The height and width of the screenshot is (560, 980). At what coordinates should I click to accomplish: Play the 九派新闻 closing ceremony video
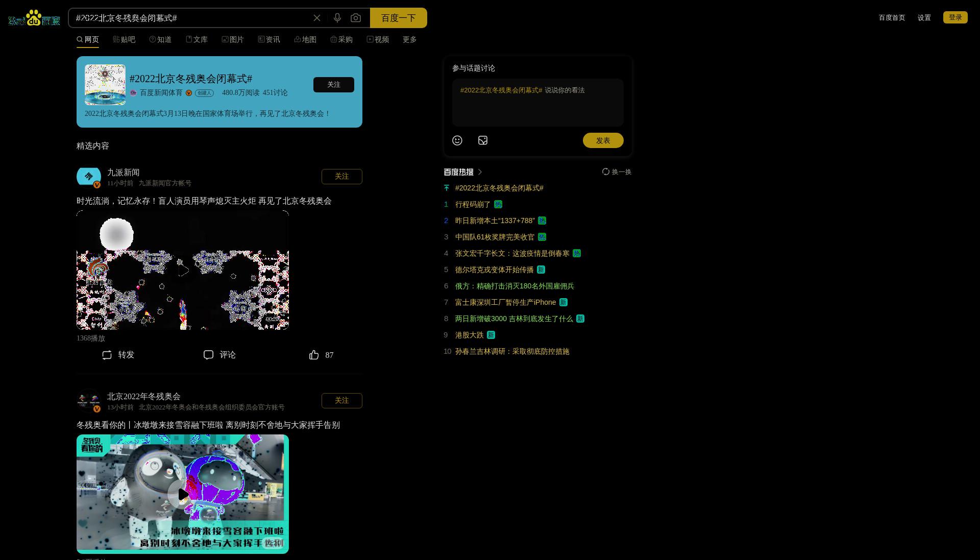183,270
